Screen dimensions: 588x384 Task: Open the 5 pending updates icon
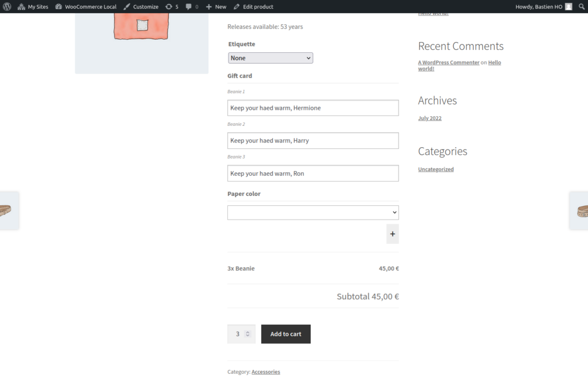click(172, 6)
